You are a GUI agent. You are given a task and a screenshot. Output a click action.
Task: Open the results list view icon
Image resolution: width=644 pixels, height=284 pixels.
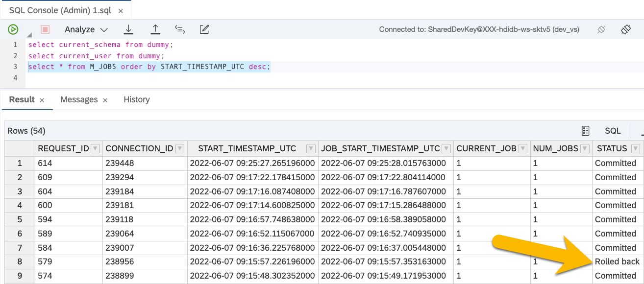585,131
